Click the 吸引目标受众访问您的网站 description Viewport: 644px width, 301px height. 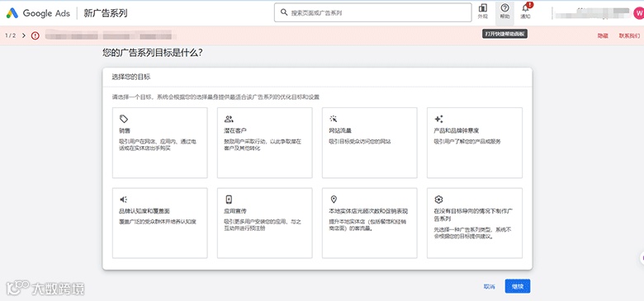[x=360, y=142]
